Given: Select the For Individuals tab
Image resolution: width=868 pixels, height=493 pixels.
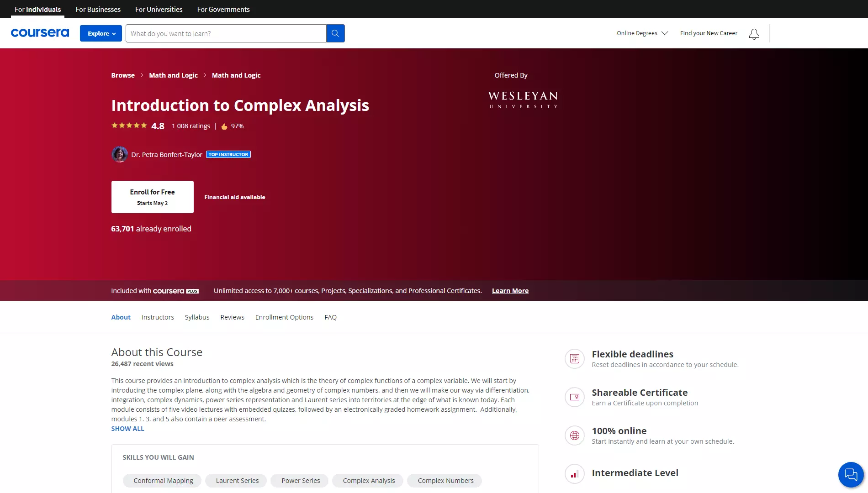Looking at the screenshot, I should 37,9.
